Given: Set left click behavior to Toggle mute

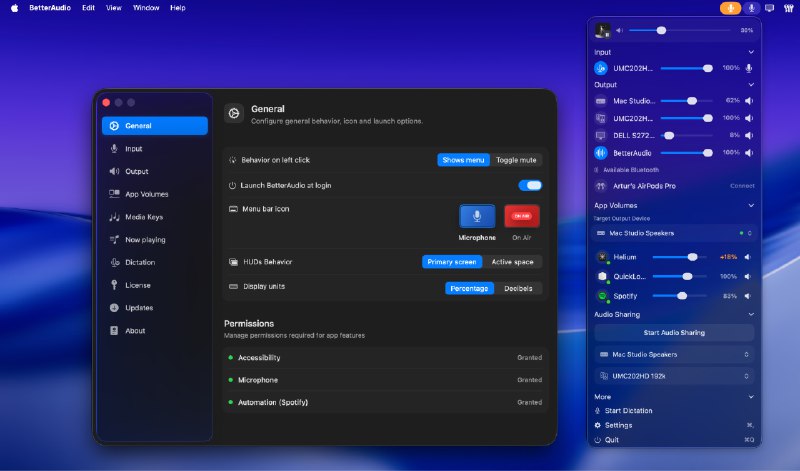Looking at the screenshot, I should tap(516, 160).
